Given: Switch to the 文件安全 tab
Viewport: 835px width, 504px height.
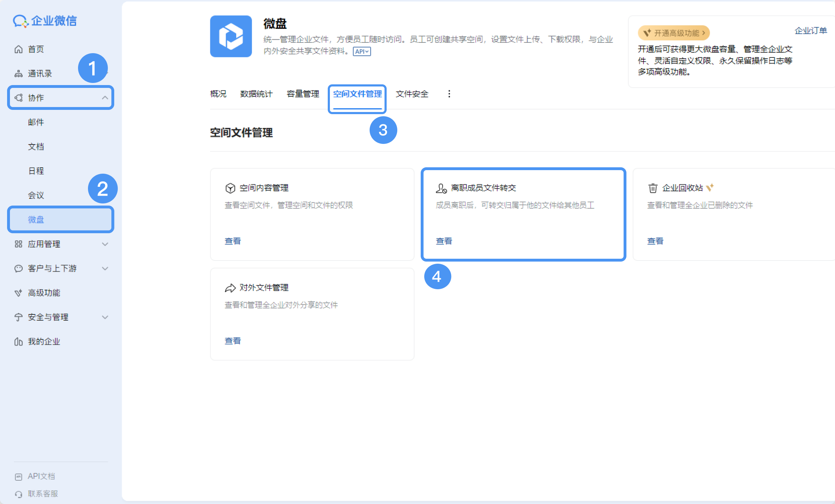Looking at the screenshot, I should [412, 94].
